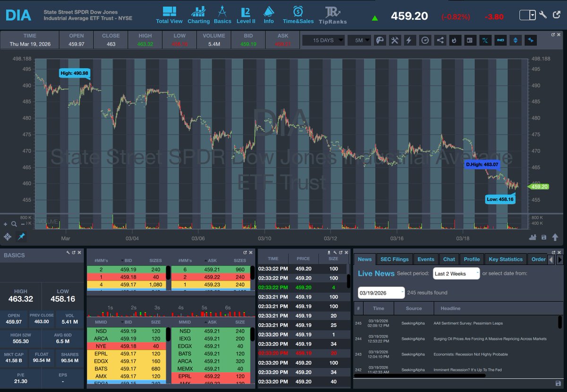Open the Last 2 Weeks period dropdown
Screen dimensions: 567x392
click(x=456, y=273)
